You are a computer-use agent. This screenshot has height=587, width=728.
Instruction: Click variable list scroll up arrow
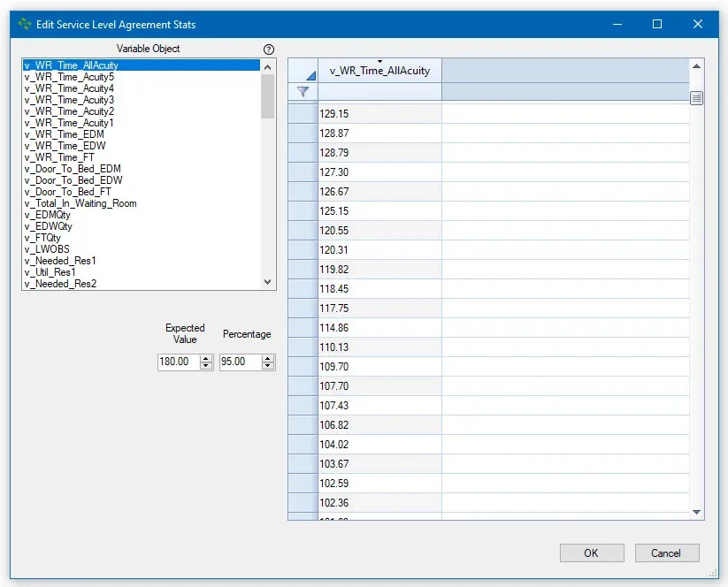[x=267, y=67]
